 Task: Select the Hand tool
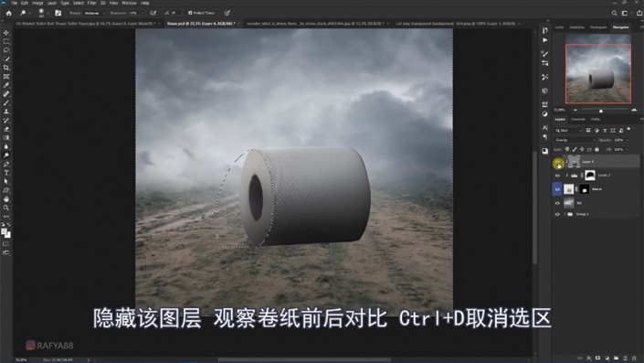click(6, 199)
